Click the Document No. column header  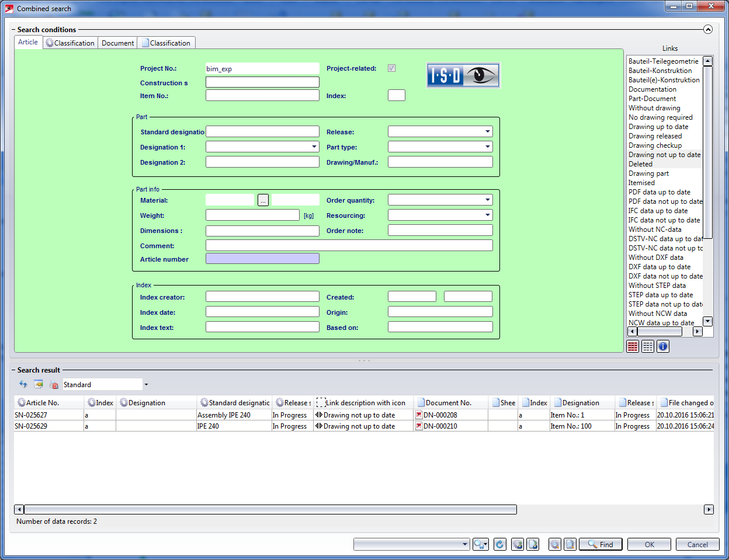click(450, 403)
